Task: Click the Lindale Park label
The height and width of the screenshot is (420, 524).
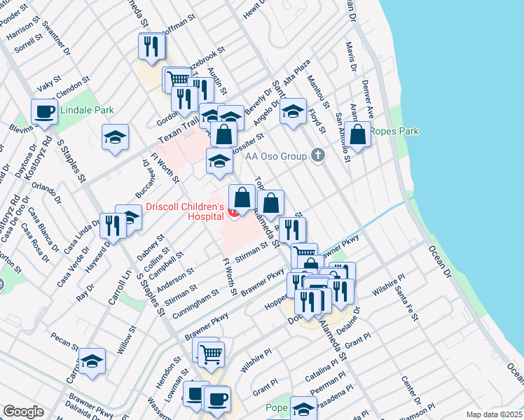Action: pyautogui.click(x=88, y=110)
